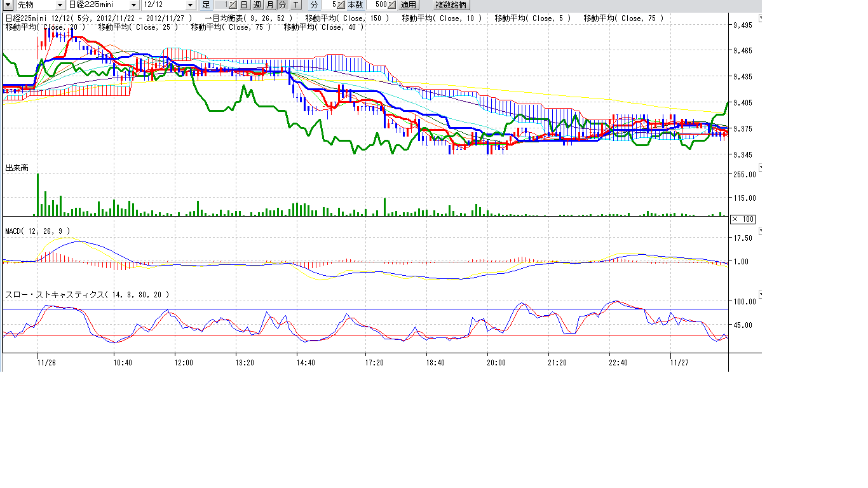Open the 出来高 volume panel options arrow
The width and height of the screenshot is (868, 488).
tap(761, 168)
